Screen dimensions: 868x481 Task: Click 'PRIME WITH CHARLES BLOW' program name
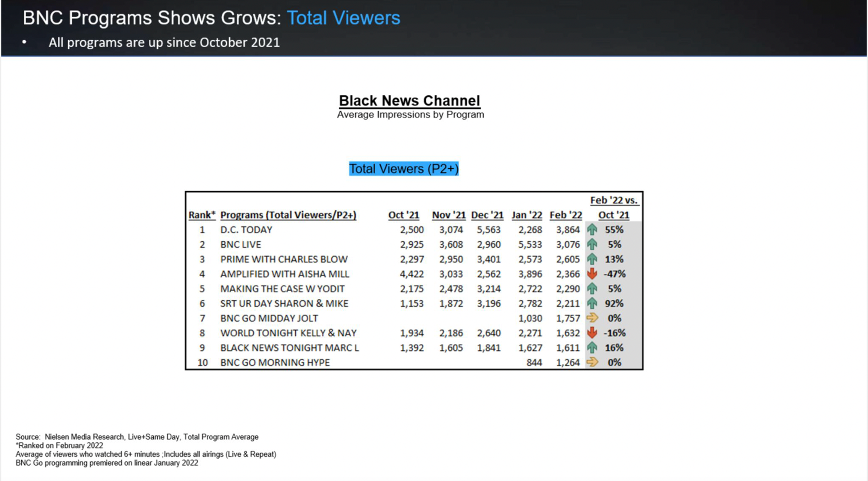coord(284,259)
